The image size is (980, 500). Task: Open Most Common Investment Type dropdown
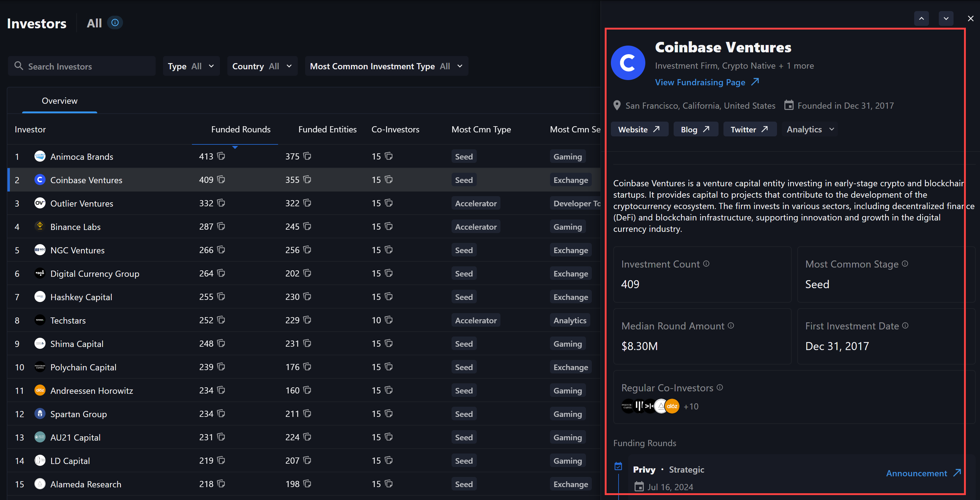click(386, 66)
